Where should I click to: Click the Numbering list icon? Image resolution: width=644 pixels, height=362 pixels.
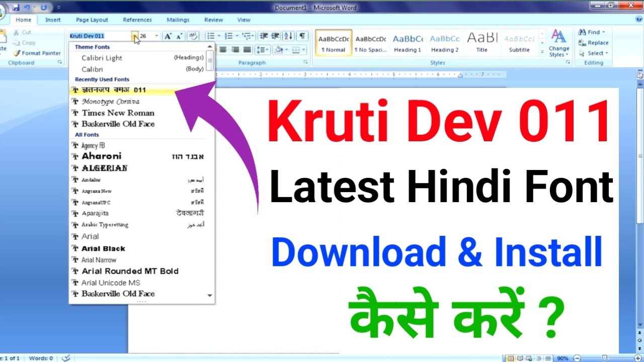click(228, 36)
